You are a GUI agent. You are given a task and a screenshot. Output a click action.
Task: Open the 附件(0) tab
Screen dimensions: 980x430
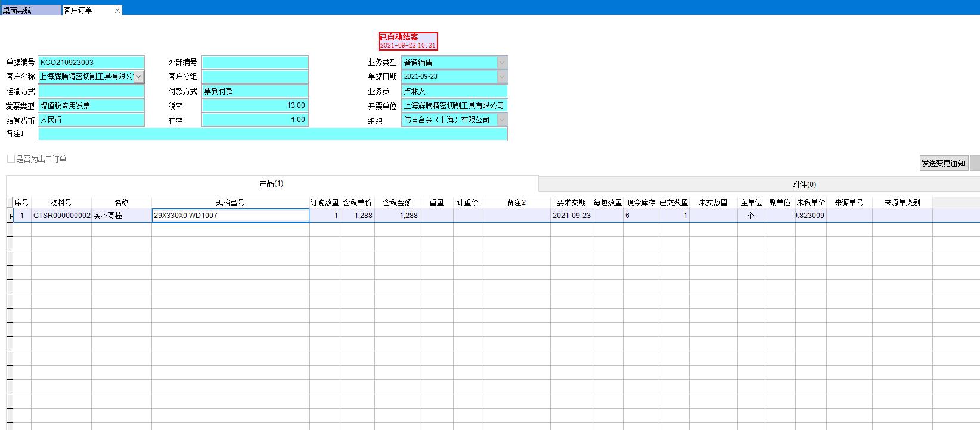[804, 185]
